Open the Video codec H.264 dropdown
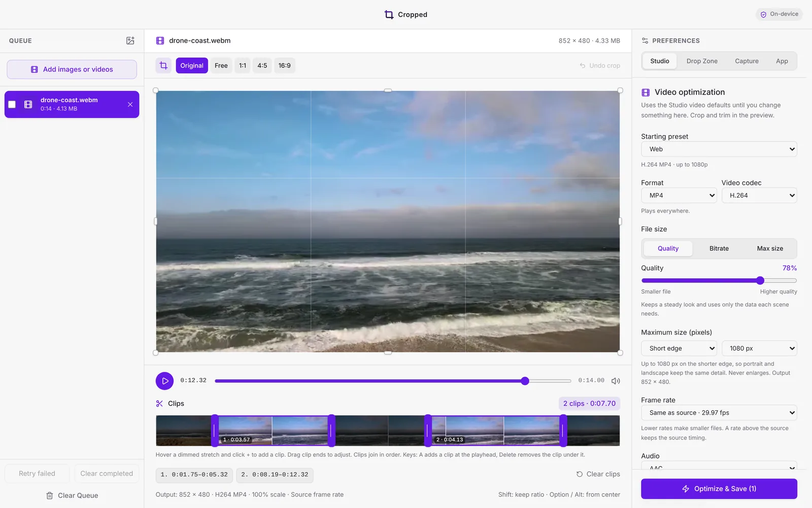The height and width of the screenshot is (508, 812). (x=759, y=195)
